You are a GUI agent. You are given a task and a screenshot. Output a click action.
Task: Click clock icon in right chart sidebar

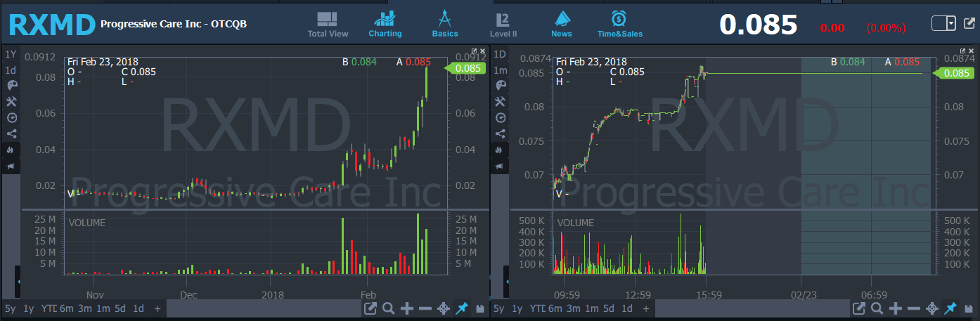[501, 118]
